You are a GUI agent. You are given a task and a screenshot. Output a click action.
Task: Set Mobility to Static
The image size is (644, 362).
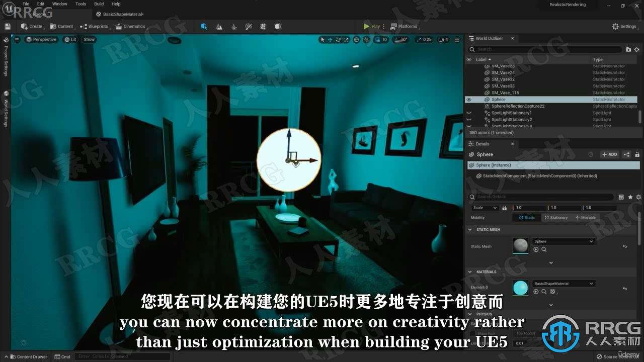(527, 218)
